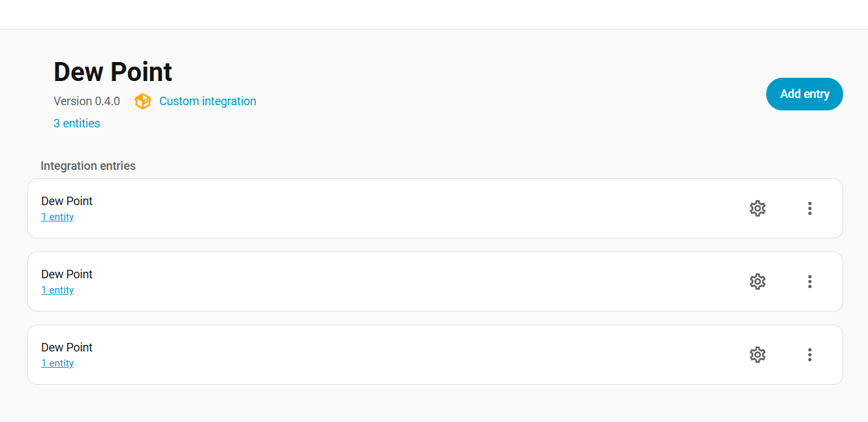Click the Version 0.4.0 text
Image resolution: width=868 pixels, height=422 pixels.
[x=87, y=101]
